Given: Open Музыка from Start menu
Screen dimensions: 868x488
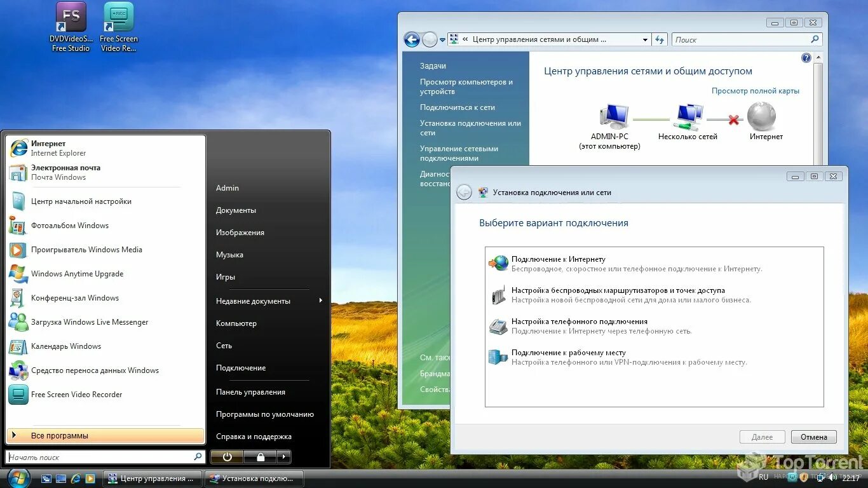Looking at the screenshot, I should (x=229, y=255).
